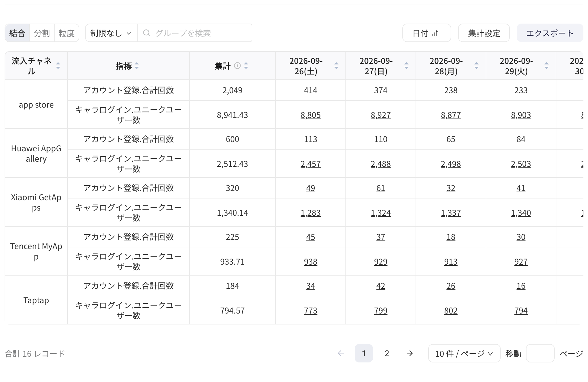Click the page jump input box
Image resolution: width=588 pixels, height=382 pixels.
coord(540,353)
